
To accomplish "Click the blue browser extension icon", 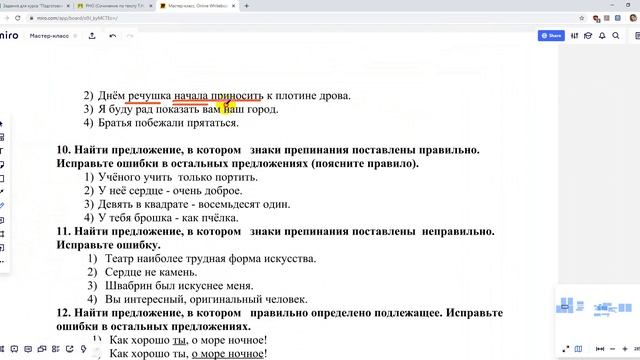I will point(618,18).
